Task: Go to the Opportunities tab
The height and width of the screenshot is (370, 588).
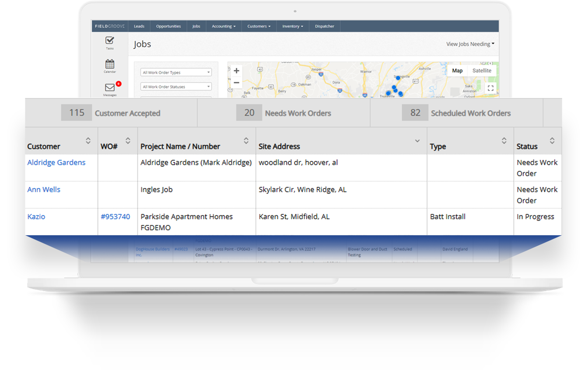Action: point(168,26)
